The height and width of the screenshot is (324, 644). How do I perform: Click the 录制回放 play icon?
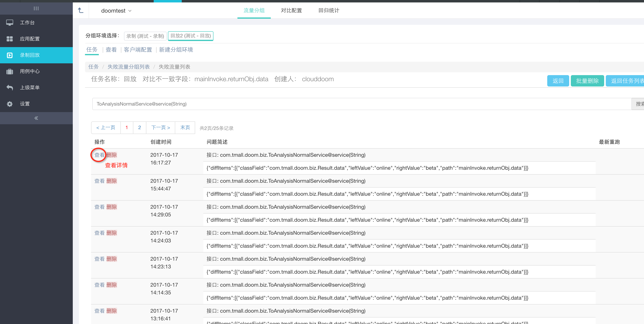[x=10, y=55]
